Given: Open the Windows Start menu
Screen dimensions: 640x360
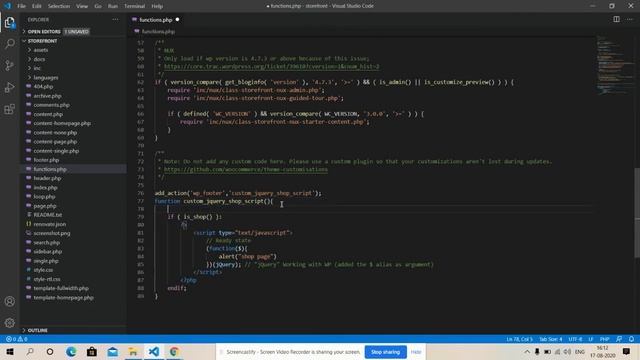Looking at the screenshot, I should (10, 352).
